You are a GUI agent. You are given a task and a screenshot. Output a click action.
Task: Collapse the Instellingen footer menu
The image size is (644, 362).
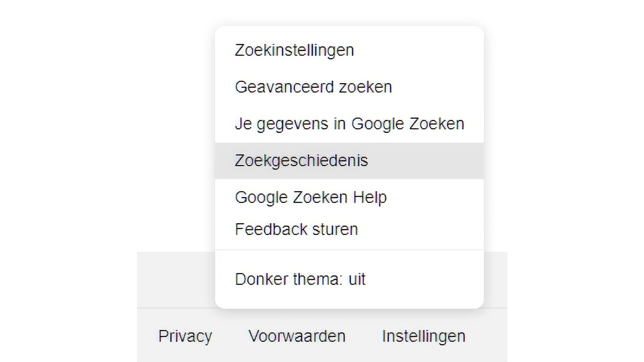[424, 336]
